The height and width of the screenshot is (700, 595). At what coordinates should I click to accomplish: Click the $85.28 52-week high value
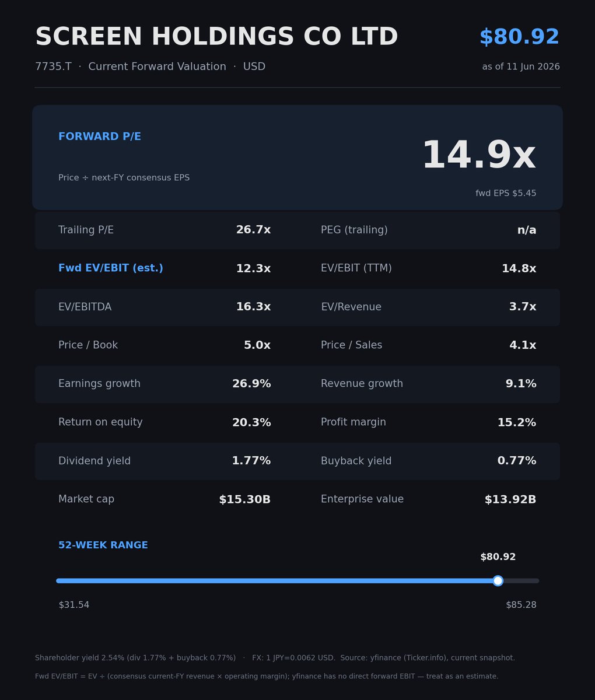pos(521,605)
